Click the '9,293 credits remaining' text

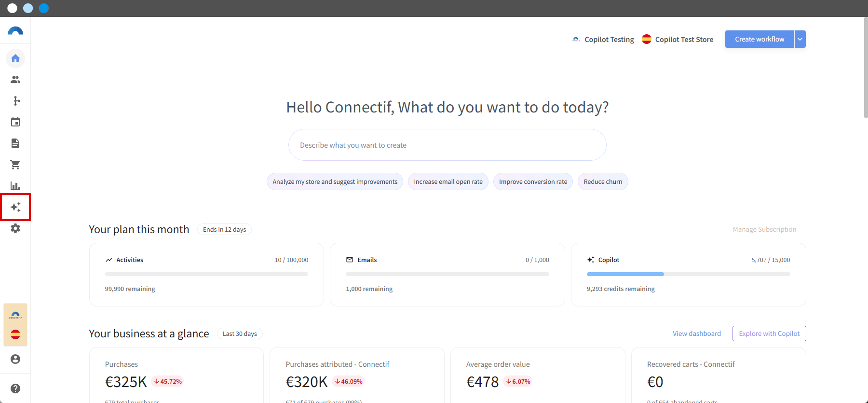(x=621, y=289)
